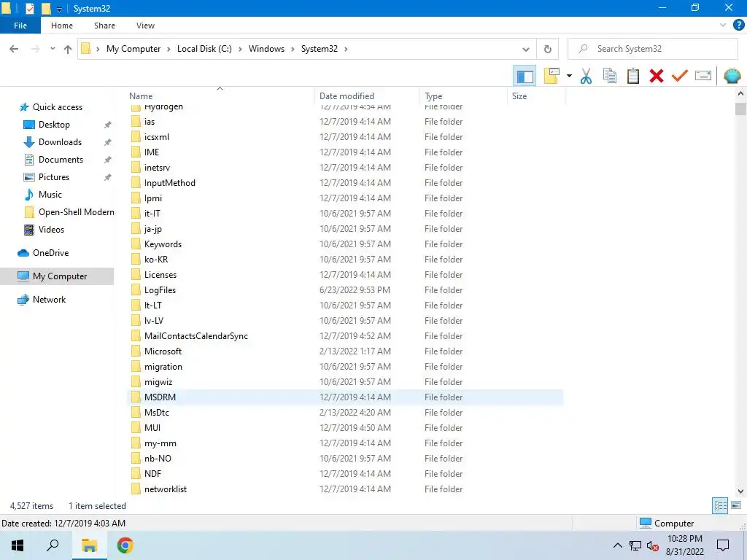Click the Copy icon in the toolbar
This screenshot has width=747, height=560.
609,76
